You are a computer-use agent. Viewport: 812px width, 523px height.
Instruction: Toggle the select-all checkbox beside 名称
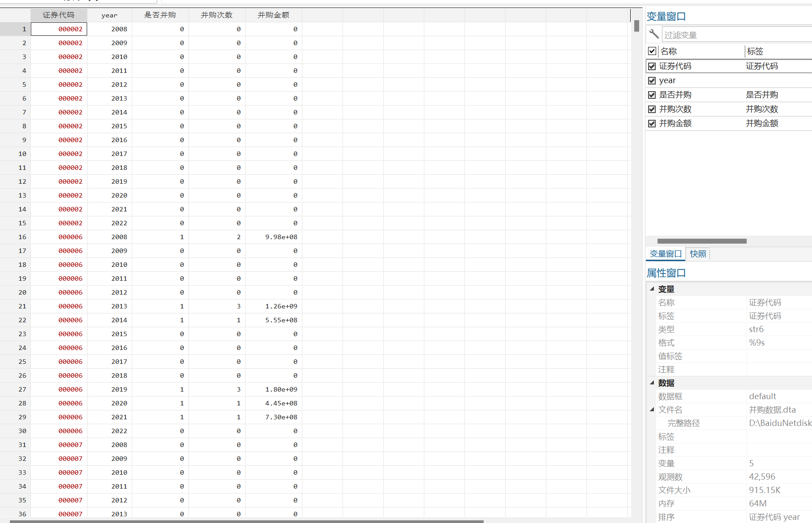(x=652, y=51)
